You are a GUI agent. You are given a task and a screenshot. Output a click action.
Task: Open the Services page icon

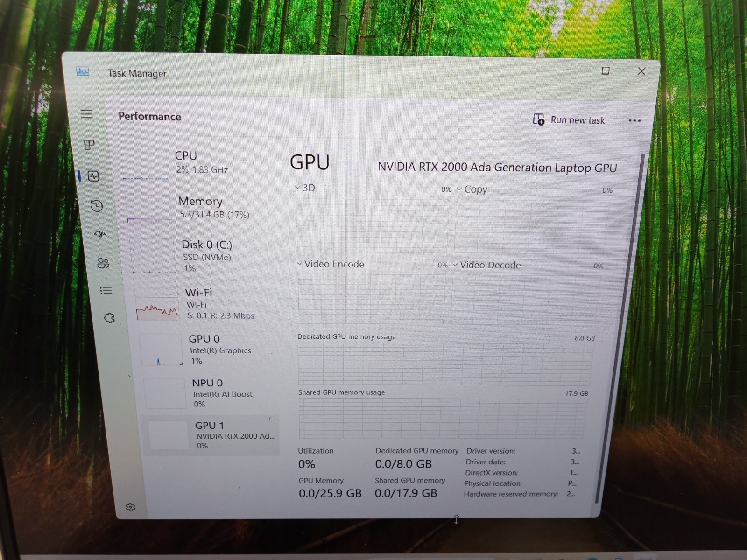[109, 318]
